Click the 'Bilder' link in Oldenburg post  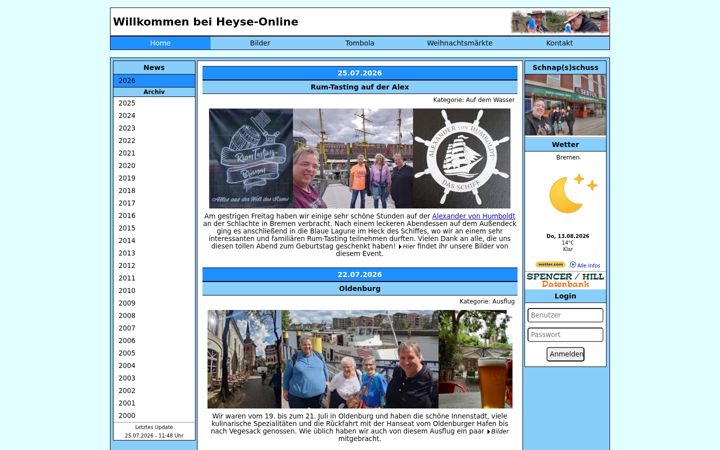click(x=498, y=431)
